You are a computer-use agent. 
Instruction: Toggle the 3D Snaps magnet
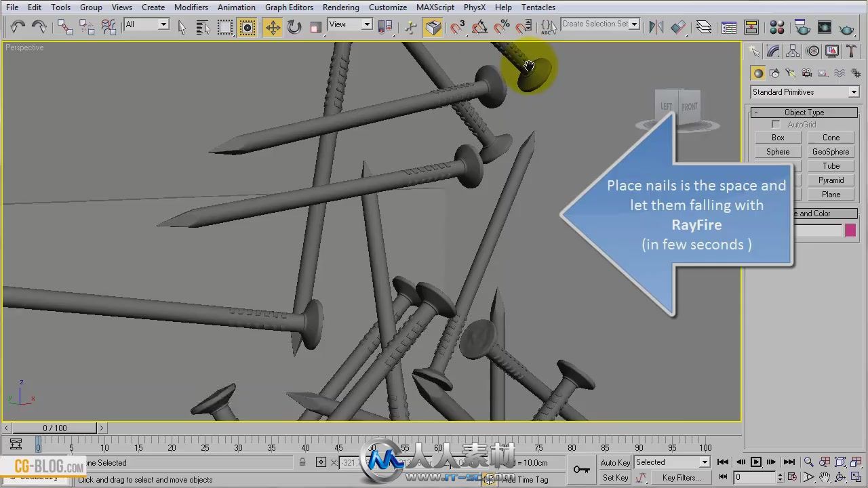coord(458,27)
